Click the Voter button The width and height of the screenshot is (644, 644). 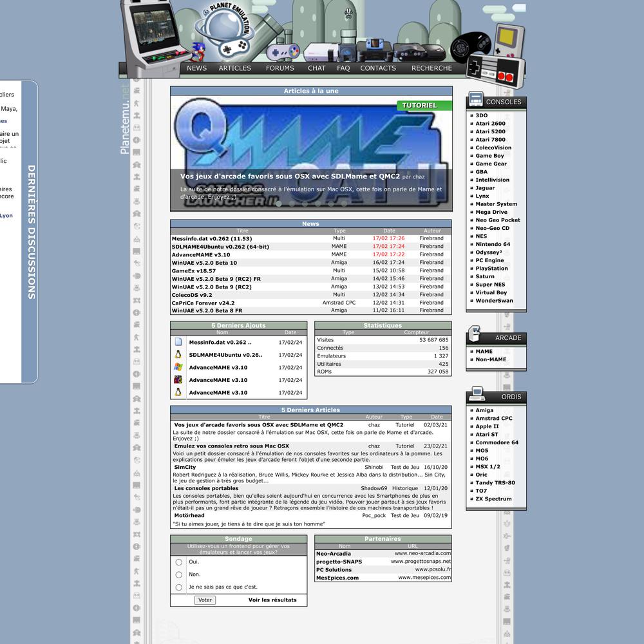point(205,600)
